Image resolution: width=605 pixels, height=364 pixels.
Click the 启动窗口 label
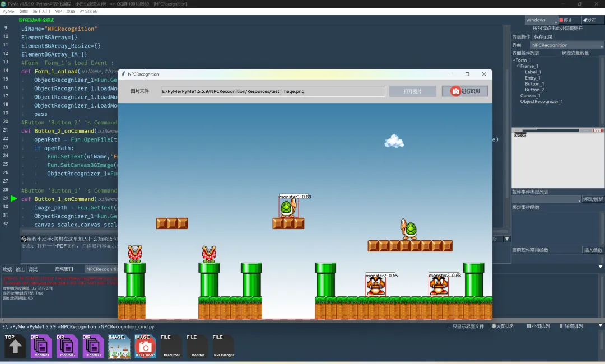pos(64,269)
